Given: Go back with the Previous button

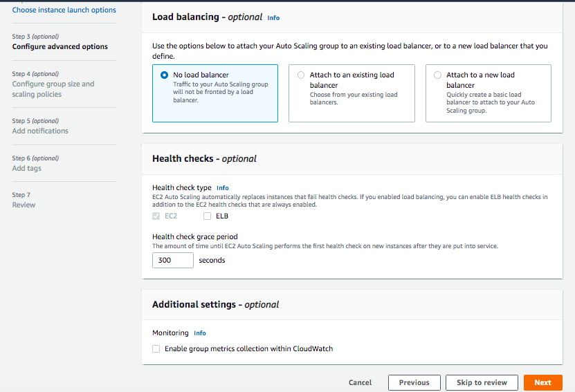Looking at the screenshot, I should click(x=414, y=382).
